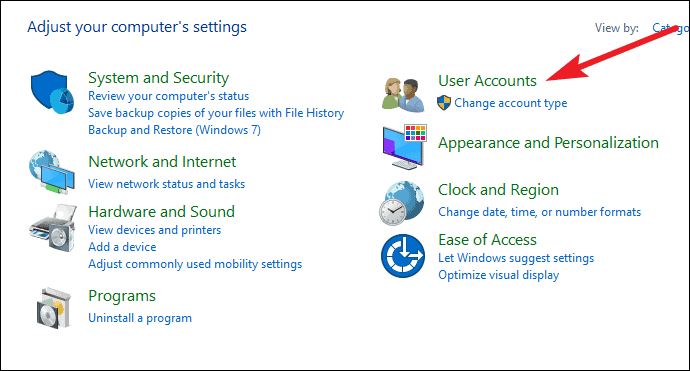
Task: Click the UAC shield beside Change account type
Action: [444, 103]
